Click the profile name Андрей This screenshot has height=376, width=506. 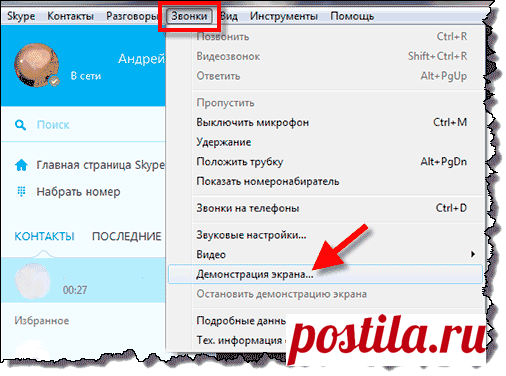pos(142,59)
